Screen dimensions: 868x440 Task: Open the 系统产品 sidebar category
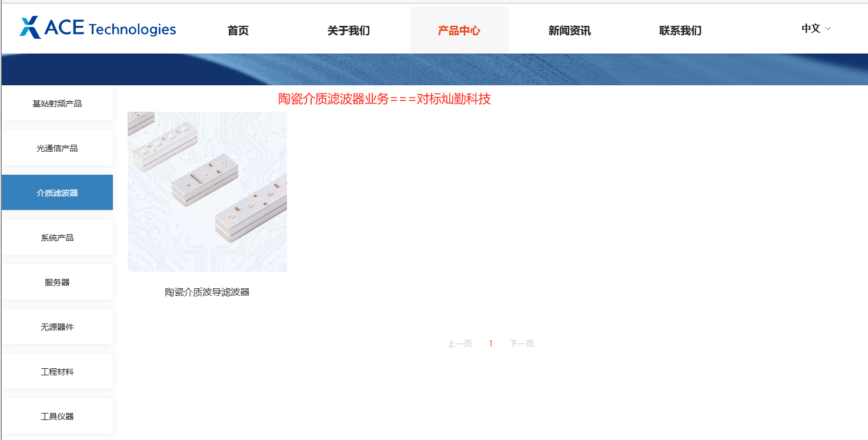(57, 238)
